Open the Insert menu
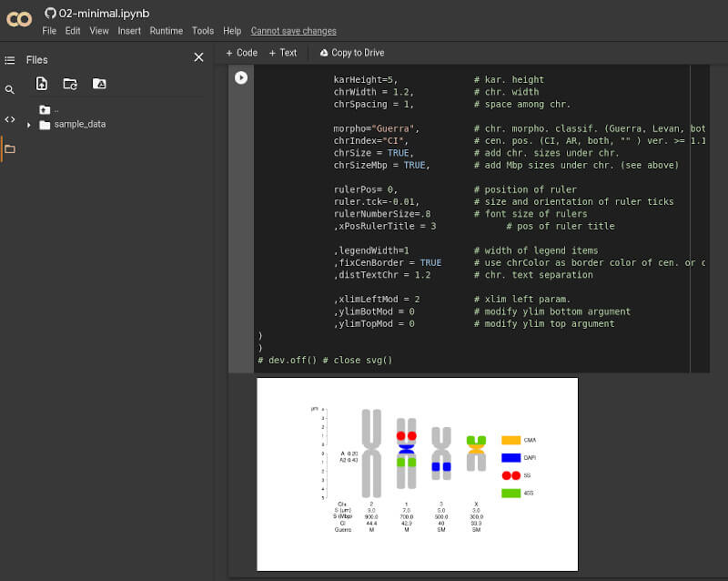The width and height of the screenshot is (728, 581). tap(129, 31)
